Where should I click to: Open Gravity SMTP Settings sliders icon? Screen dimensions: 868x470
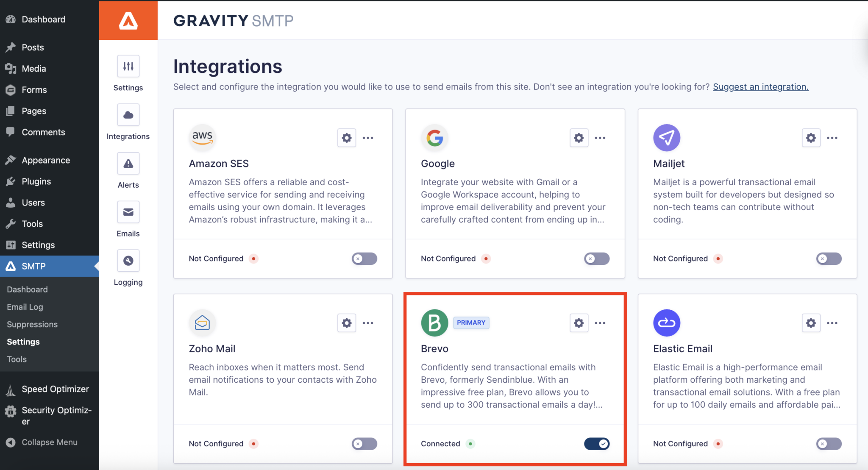point(128,66)
